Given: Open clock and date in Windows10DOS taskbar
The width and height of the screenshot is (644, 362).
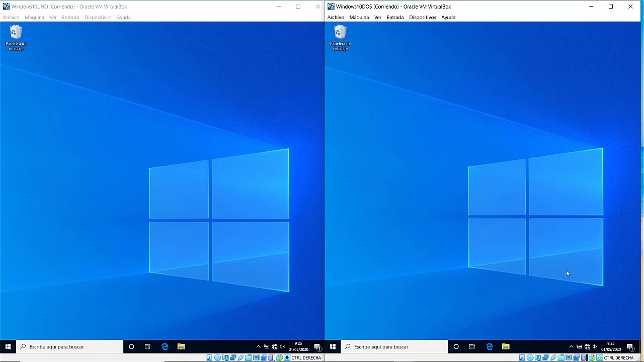Looking at the screenshot, I should pyautogui.click(x=611, y=346).
